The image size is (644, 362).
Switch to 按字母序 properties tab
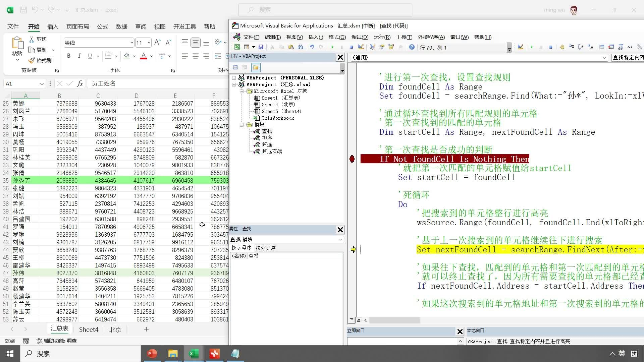(241, 248)
